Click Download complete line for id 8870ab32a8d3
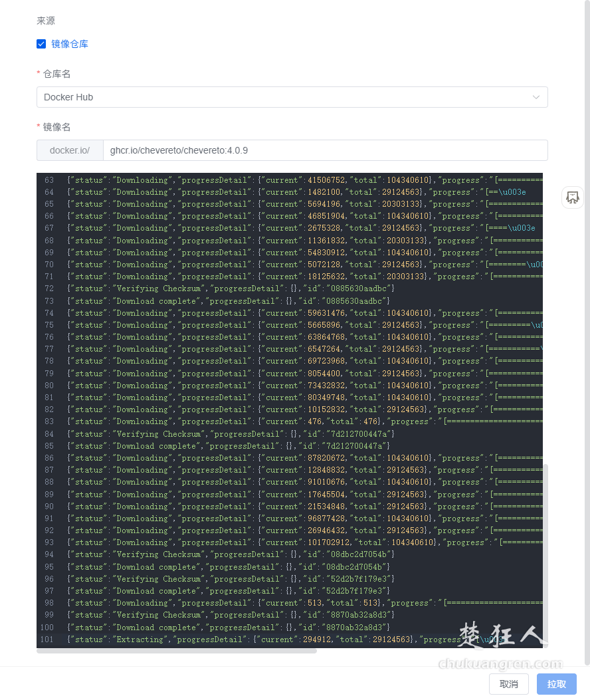Viewport: 590px width, 700px height. point(229,628)
